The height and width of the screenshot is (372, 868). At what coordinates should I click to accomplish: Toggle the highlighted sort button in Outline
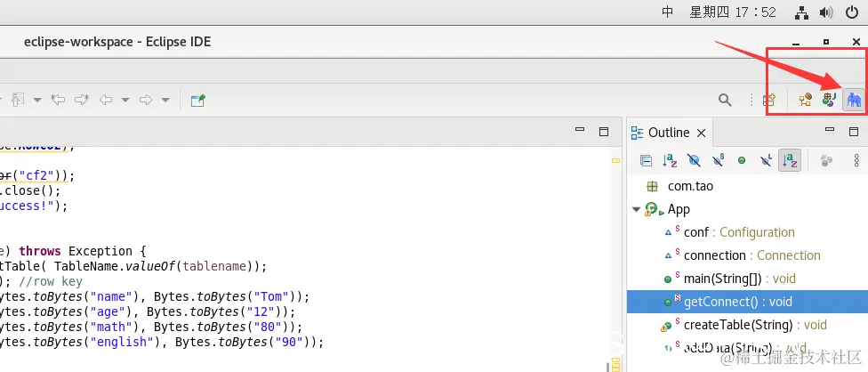(x=790, y=160)
